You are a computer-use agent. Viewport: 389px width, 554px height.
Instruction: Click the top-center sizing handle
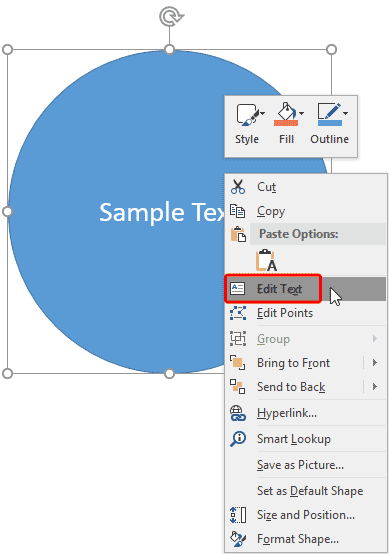pos(170,49)
